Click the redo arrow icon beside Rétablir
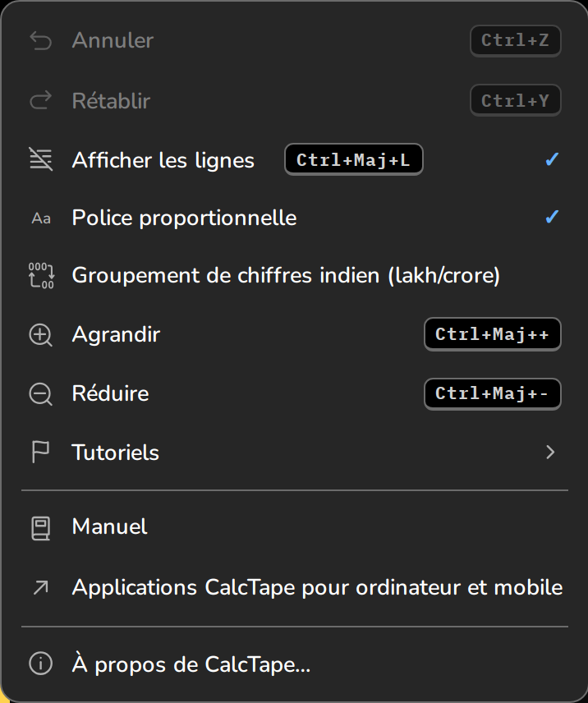Image resolution: width=588 pixels, height=703 pixels. (41, 100)
